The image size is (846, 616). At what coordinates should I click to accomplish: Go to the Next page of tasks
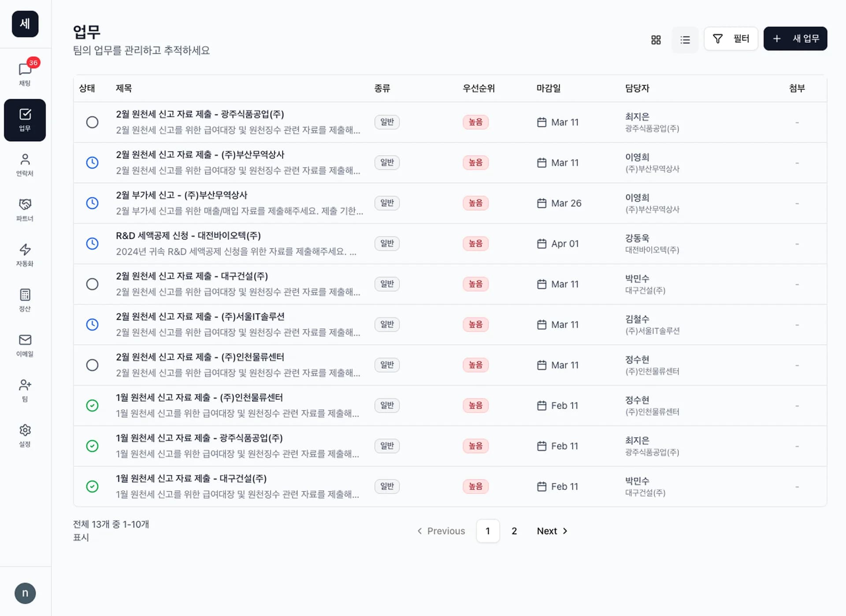(x=552, y=531)
